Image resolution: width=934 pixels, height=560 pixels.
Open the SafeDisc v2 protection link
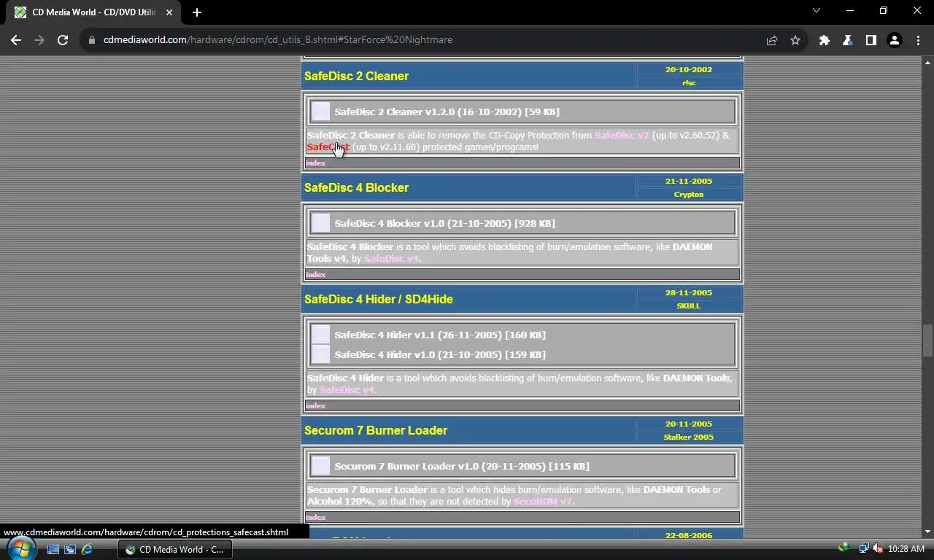(622, 135)
